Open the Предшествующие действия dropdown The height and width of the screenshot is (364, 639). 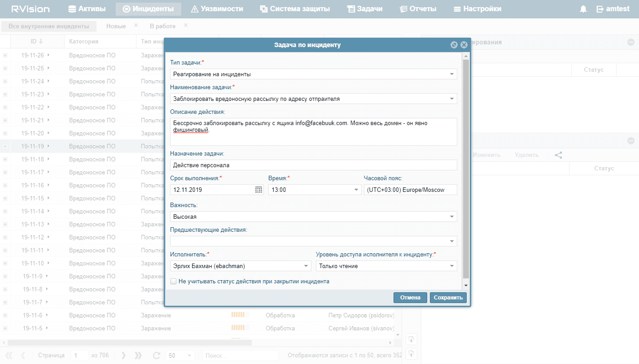[451, 241]
